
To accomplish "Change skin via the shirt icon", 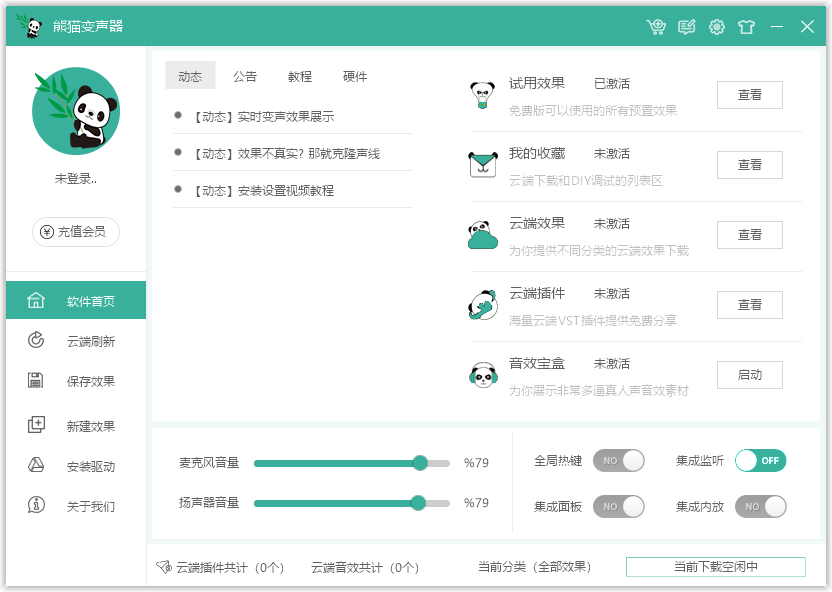I will (747, 27).
